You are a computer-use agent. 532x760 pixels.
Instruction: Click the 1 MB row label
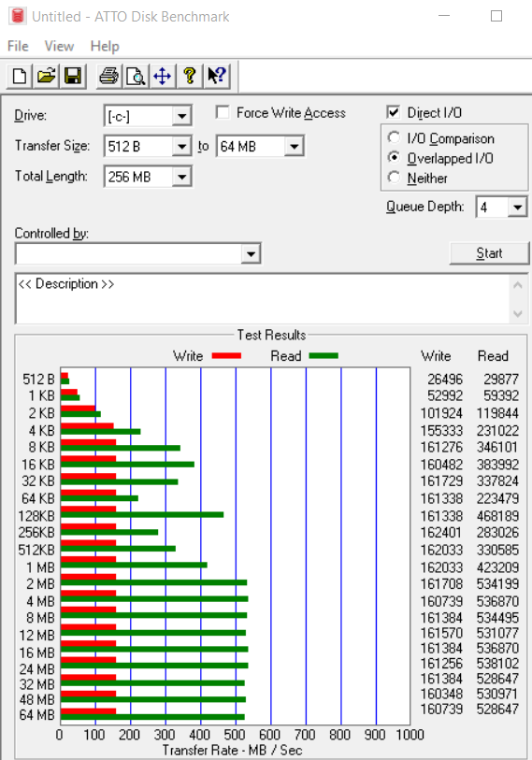click(x=40, y=567)
